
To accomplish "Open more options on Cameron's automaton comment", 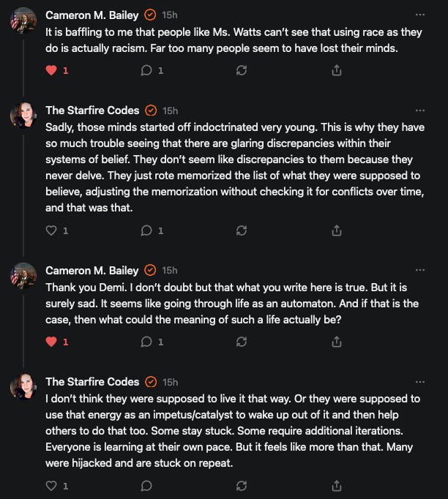I will coord(420,270).
